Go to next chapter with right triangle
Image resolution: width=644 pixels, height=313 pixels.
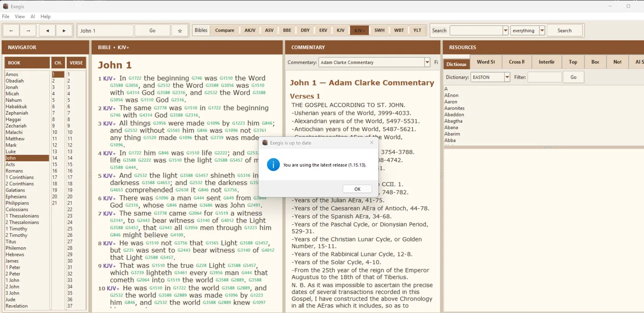[64, 31]
